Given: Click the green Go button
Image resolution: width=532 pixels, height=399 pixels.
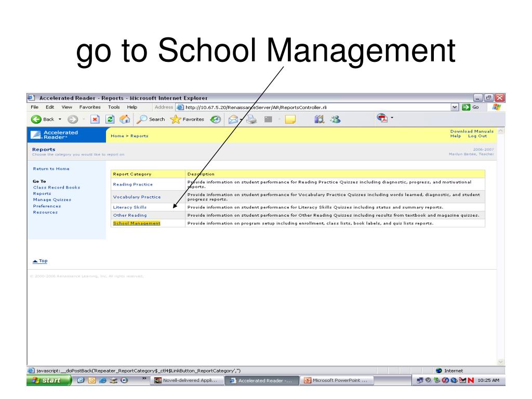Looking at the screenshot, I should coord(471,108).
